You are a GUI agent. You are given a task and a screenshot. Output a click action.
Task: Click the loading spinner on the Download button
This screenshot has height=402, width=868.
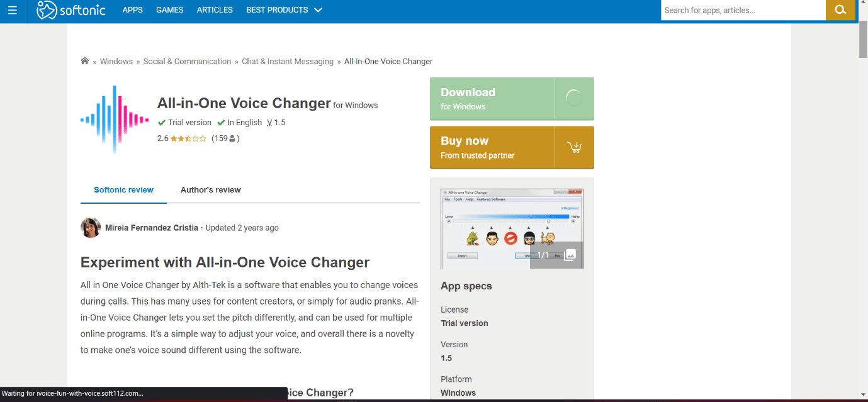pyautogui.click(x=574, y=98)
